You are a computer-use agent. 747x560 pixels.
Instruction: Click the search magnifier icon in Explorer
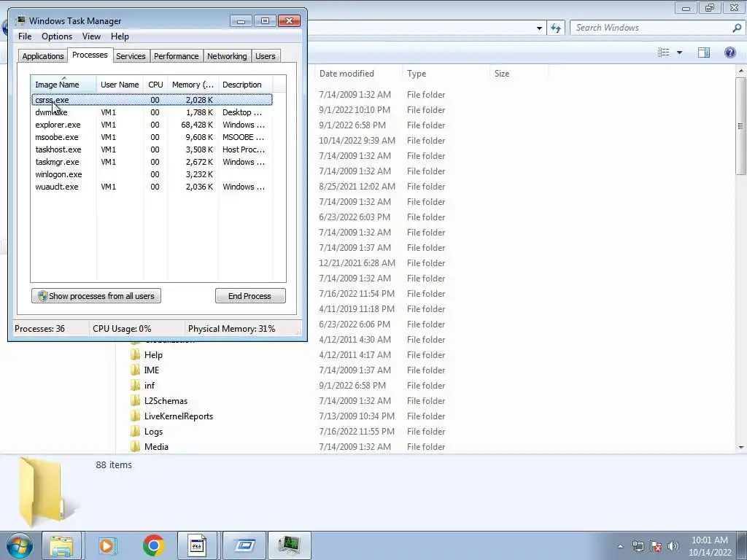(737, 28)
